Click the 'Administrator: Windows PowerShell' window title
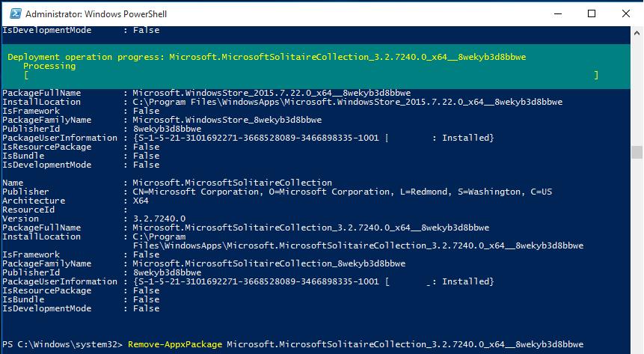 (x=96, y=14)
